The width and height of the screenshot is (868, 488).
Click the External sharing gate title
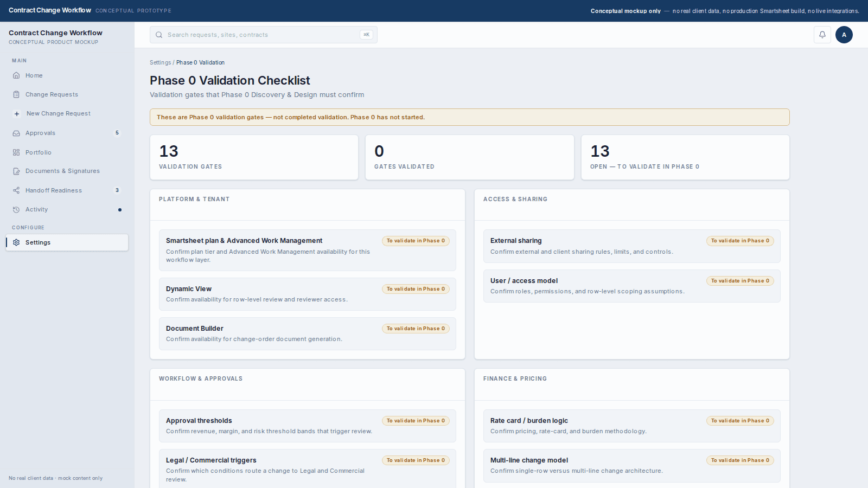tap(516, 241)
